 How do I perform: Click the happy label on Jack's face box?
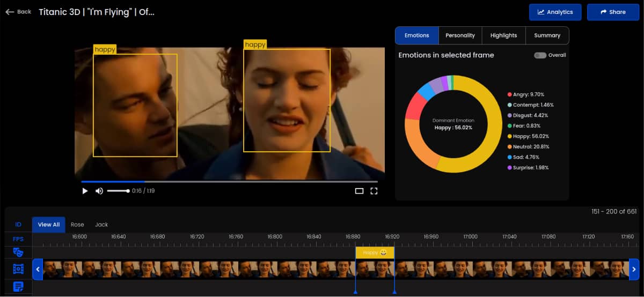coord(105,49)
